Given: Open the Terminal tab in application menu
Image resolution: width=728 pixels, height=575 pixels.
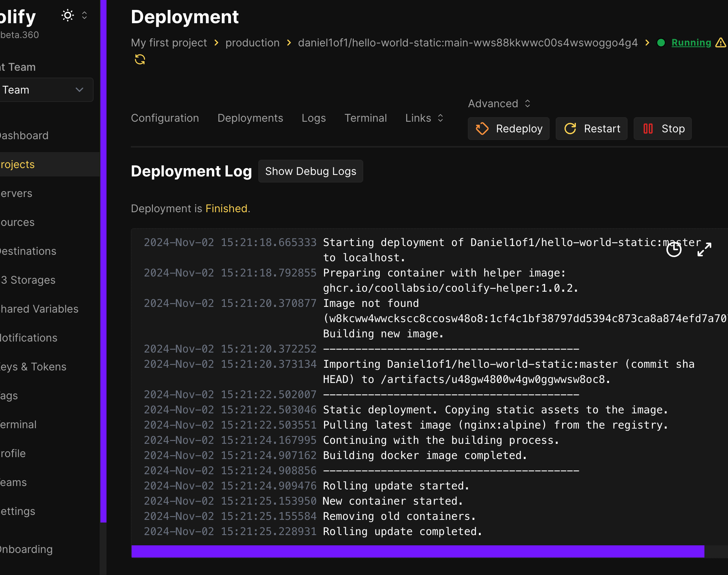Looking at the screenshot, I should (366, 118).
